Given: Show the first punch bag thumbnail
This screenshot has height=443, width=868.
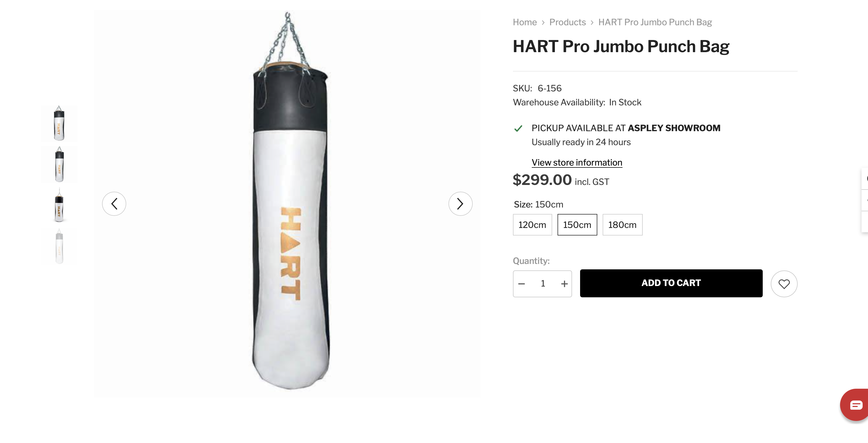Looking at the screenshot, I should (59, 123).
